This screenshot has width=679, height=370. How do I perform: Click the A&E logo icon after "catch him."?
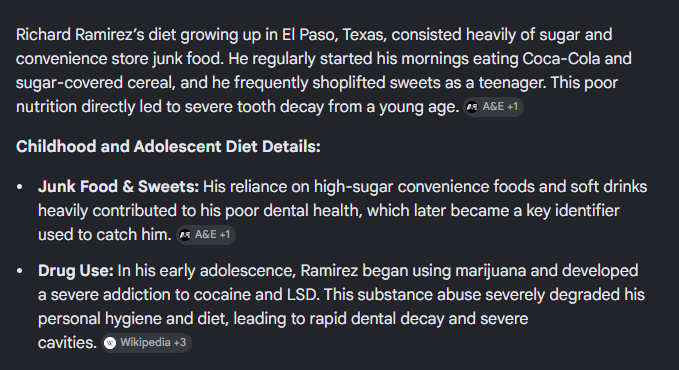click(x=185, y=235)
